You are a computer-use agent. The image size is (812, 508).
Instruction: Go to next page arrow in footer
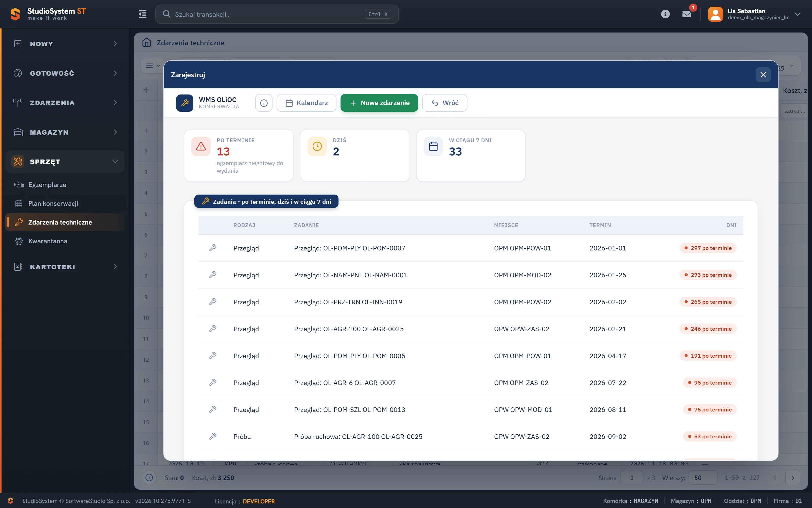click(x=792, y=478)
